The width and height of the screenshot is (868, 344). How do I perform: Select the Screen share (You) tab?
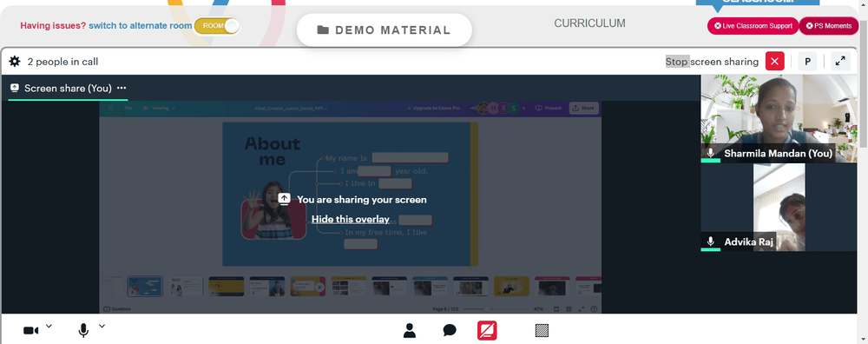tap(68, 88)
